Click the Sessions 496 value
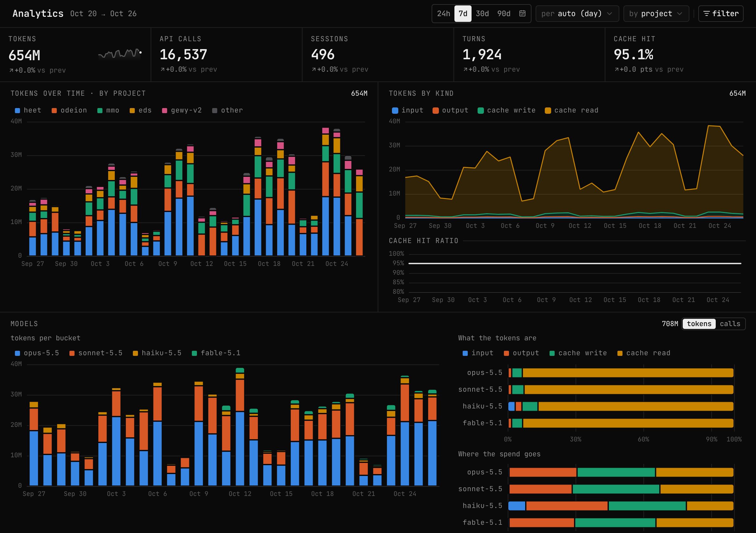This screenshot has width=756, height=533. pos(323,55)
